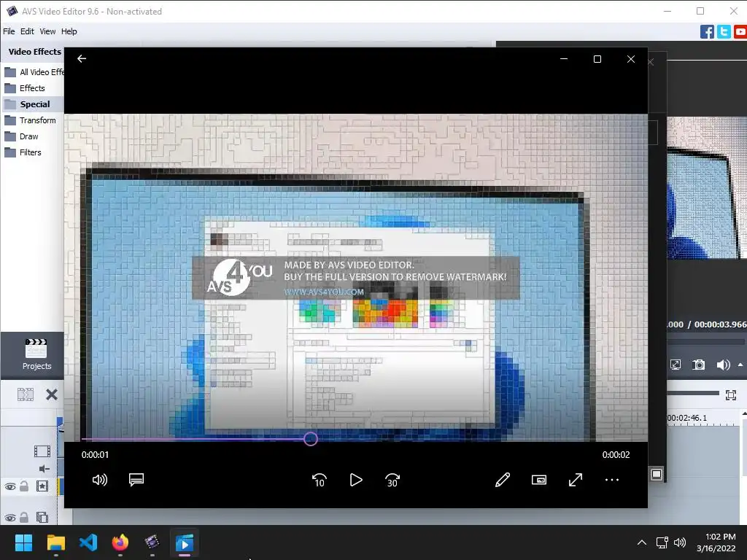Screen dimensions: 747x560
Task: Click the player seek bar handle
Action: coord(311,438)
